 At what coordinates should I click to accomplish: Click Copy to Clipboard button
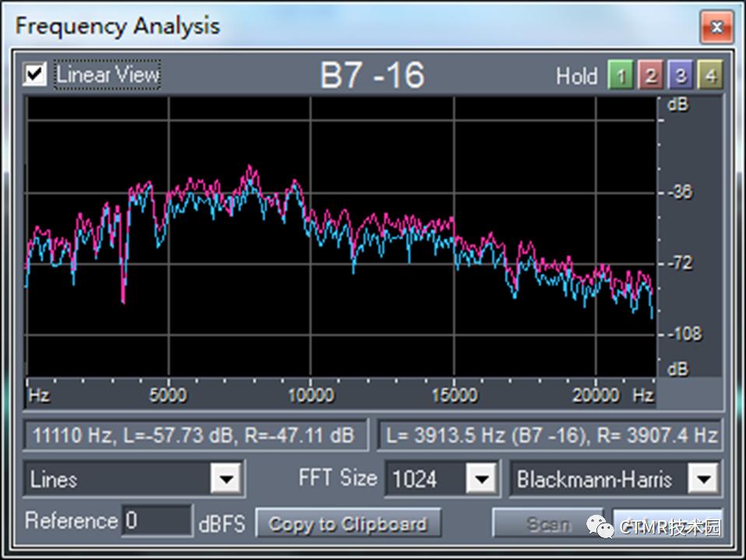pos(348,523)
